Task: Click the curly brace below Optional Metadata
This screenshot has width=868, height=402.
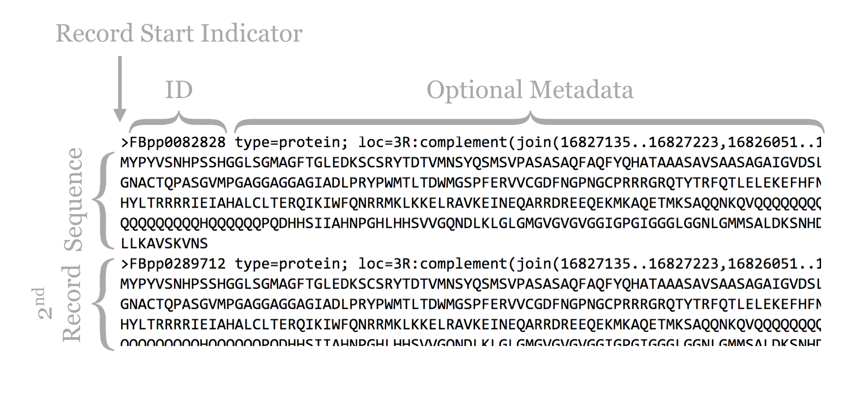Action: [x=530, y=122]
